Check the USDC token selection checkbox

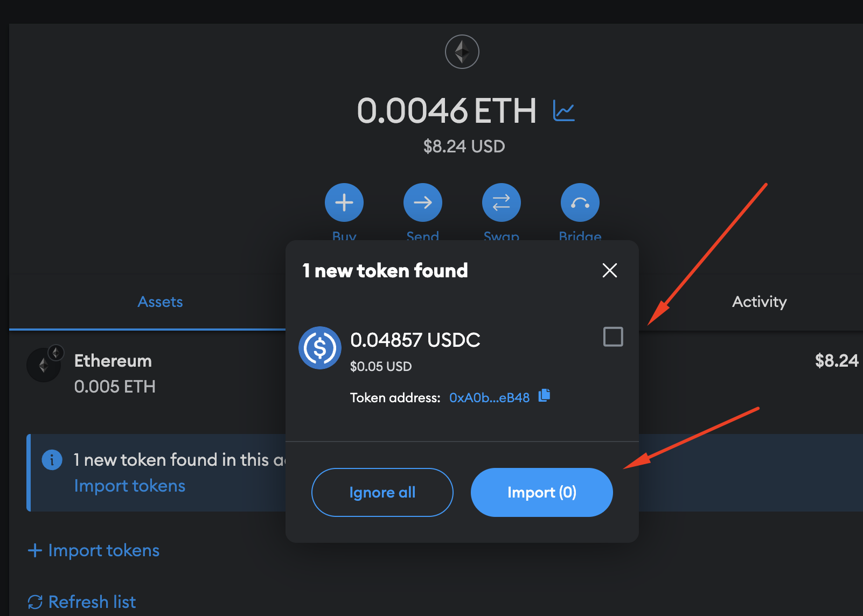tap(613, 337)
